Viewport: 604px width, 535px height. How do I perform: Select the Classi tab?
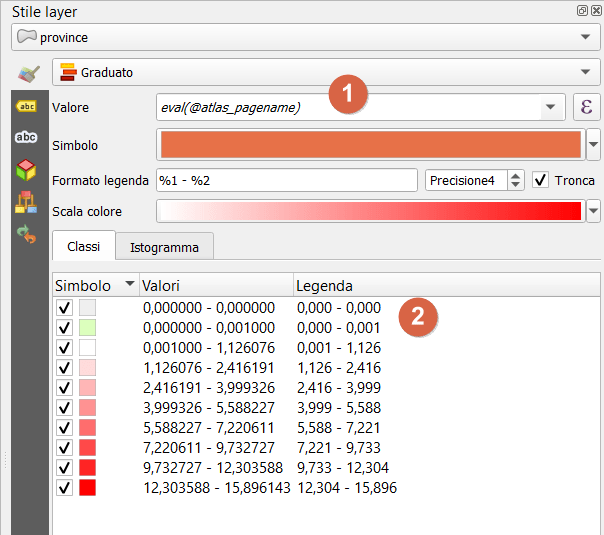[83, 246]
